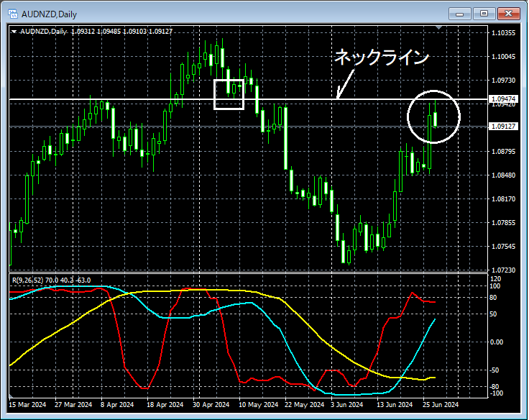The height and width of the screenshot is (420, 529).
Task: Click the 1.07230 price scale value
Action: pyautogui.click(x=503, y=270)
